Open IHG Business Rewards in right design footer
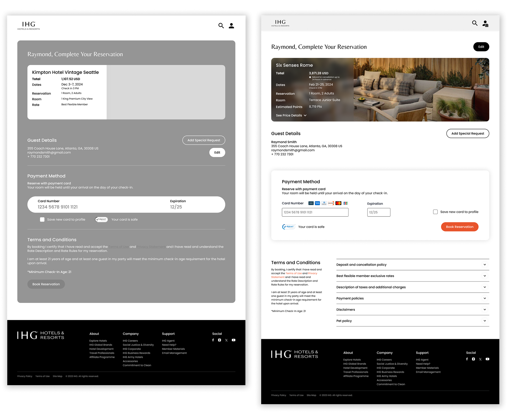508x420 pixels. tap(390, 372)
